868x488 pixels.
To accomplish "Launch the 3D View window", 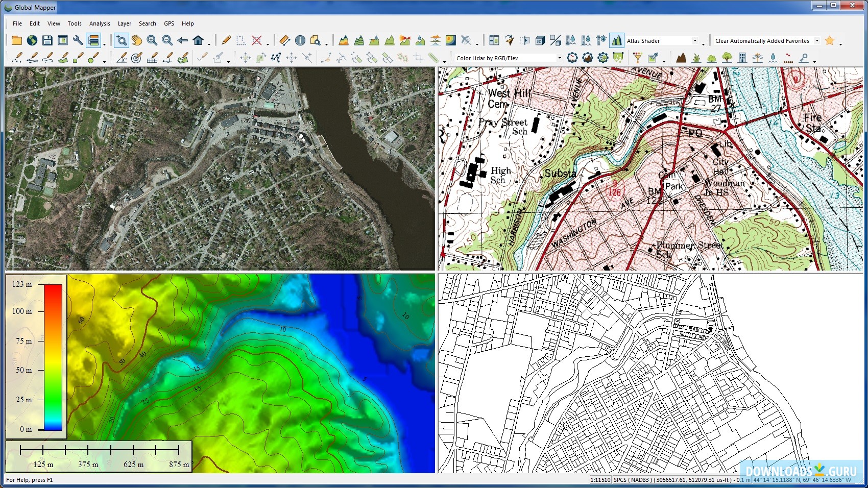I will pos(539,40).
